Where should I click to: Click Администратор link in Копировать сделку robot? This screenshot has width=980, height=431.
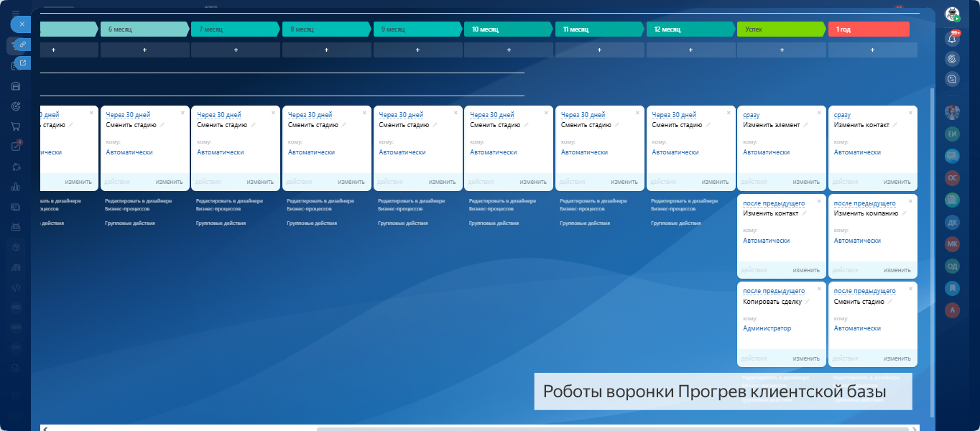click(x=767, y=328)
